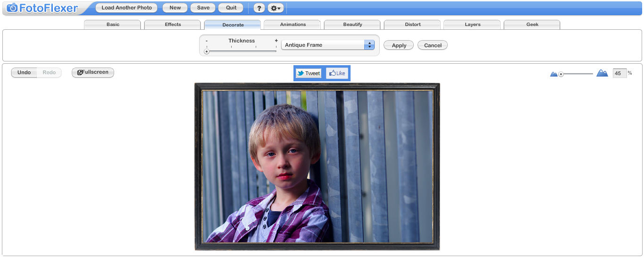Open the Animations tab
This screenshot has height=258, width=644.
point(293,25)
